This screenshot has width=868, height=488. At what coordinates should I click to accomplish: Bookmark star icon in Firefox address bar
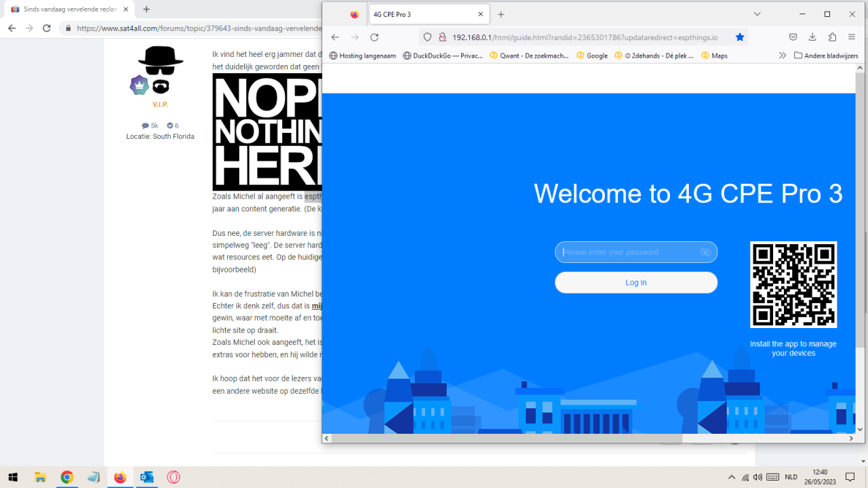click(740, 37)
